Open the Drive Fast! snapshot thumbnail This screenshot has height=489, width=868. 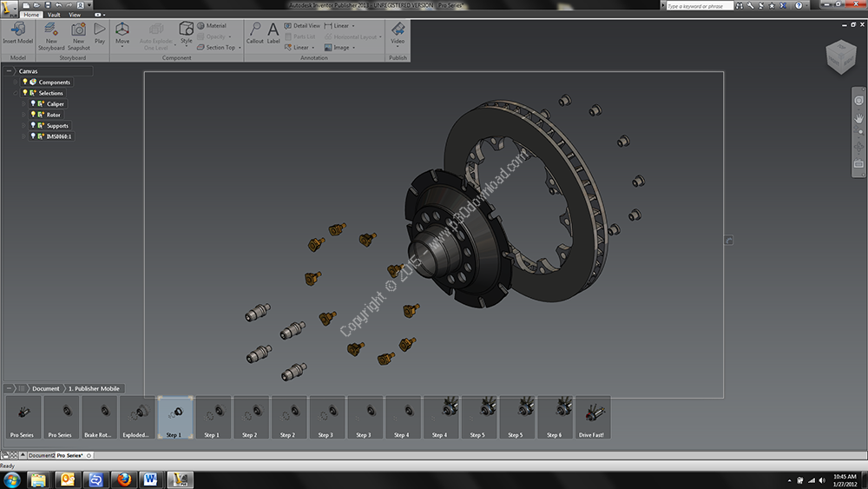coord(592,418)
